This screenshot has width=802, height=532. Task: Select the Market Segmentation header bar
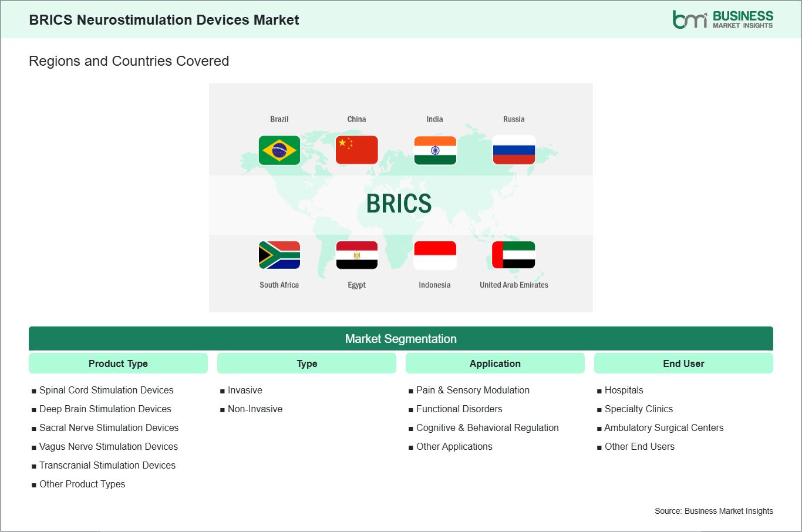401,339
